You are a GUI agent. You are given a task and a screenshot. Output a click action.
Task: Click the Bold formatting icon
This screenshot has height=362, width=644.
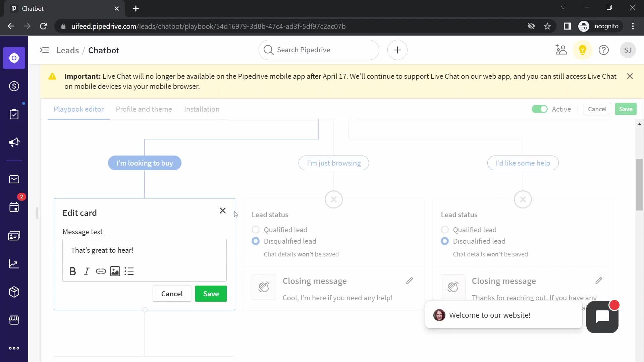point(72,271)
